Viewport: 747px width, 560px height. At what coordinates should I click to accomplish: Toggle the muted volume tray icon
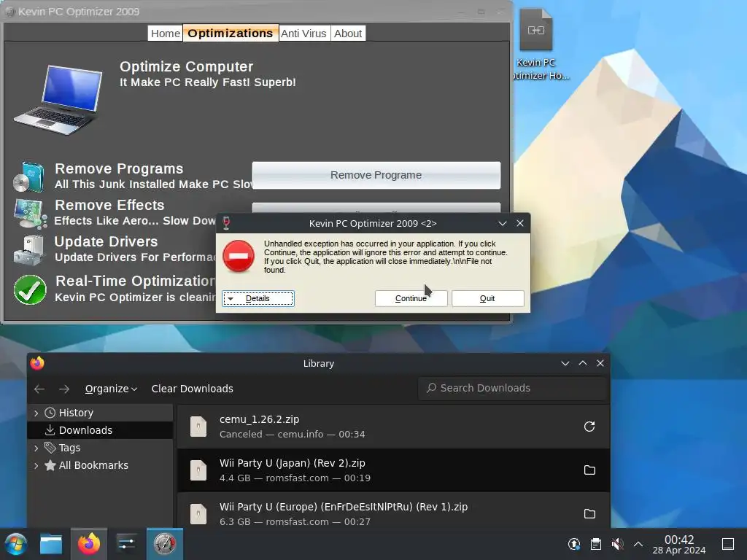click(617, 544)
